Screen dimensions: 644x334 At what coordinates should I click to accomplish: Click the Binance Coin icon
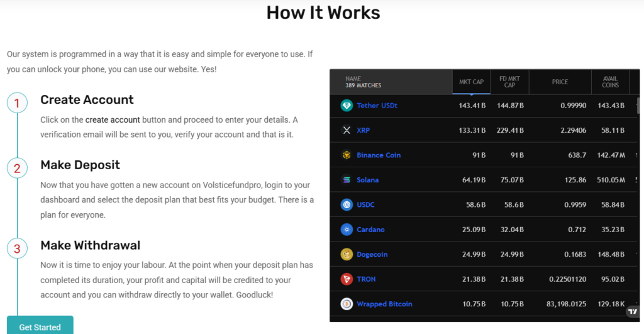pos(347,155)
